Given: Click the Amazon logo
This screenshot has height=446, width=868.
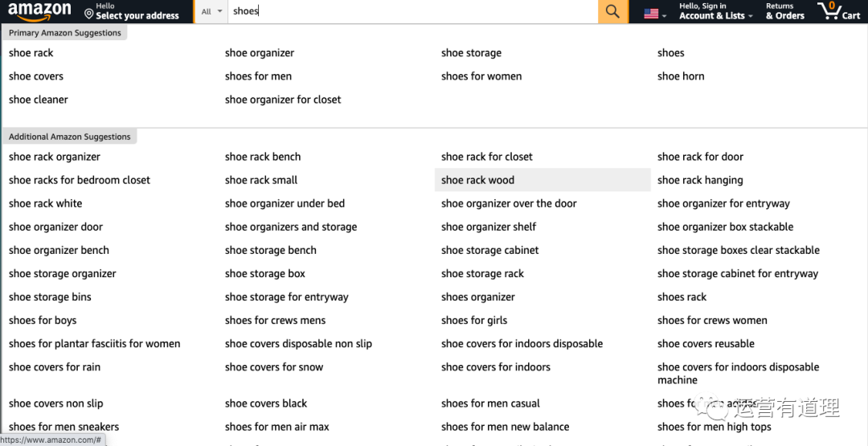Looking at the screenshot, I should click(39, 11).
